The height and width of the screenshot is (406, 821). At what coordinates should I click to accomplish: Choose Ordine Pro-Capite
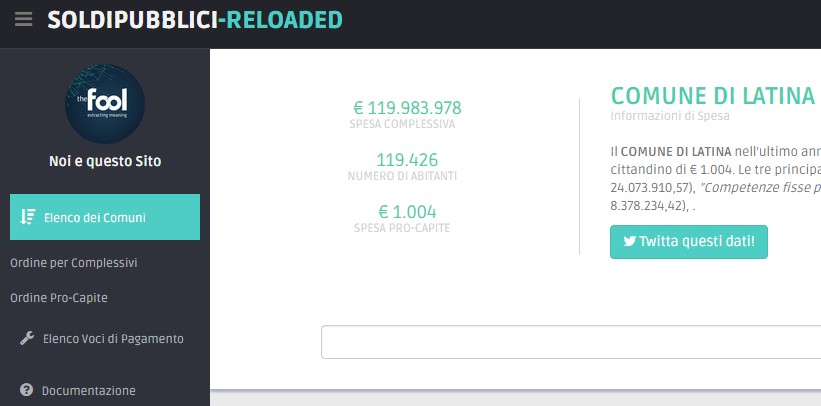59,298
